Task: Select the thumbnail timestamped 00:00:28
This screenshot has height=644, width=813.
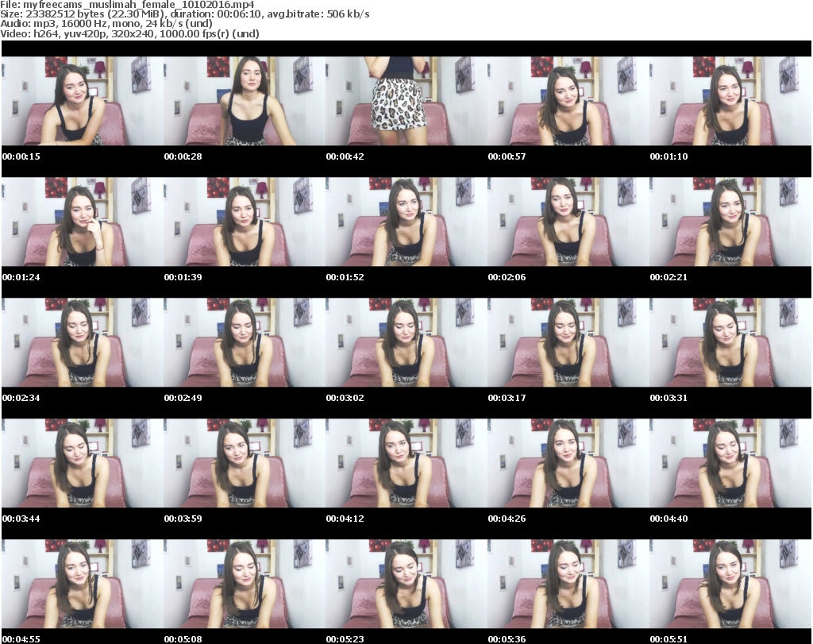Action: (x=245, y=101)
